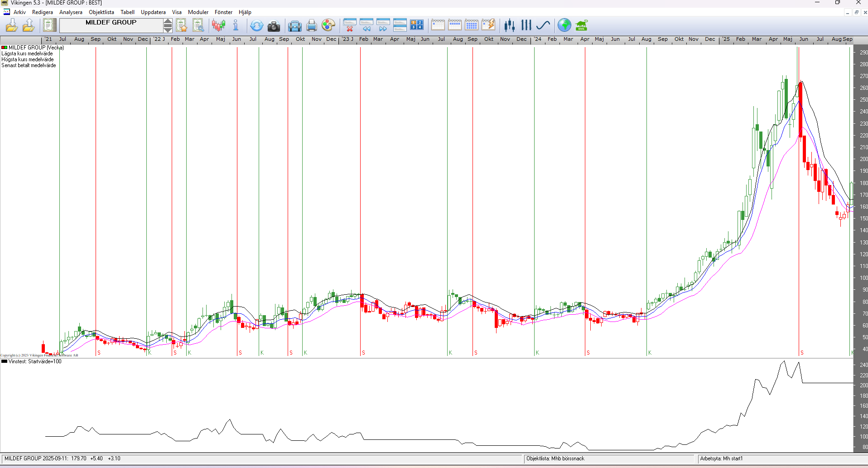Image resolution: width=868 pixels, height=468 pixels.
Task: Restore the inner chart window
Action: (857, 12)
